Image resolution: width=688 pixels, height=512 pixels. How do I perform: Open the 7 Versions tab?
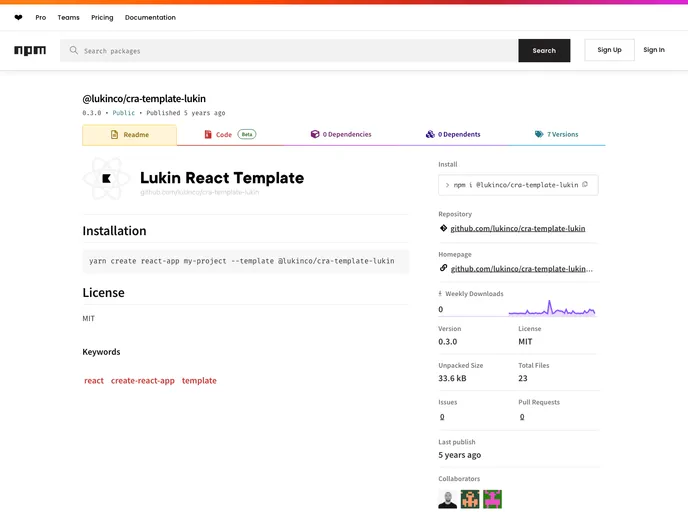[556, 134]
